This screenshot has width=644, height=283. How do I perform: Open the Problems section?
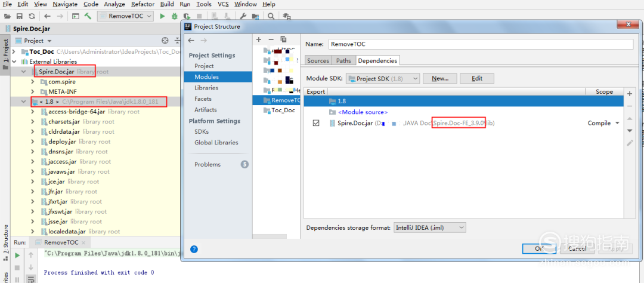(x=208, y=164)
